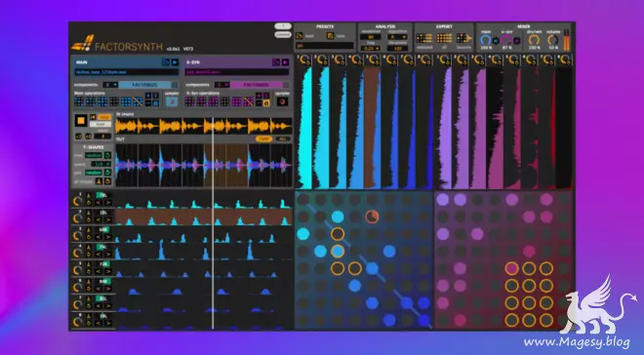Select the first X-Syn operations grid icon
This screenshot has width=644, height=355.
point(189,101)
